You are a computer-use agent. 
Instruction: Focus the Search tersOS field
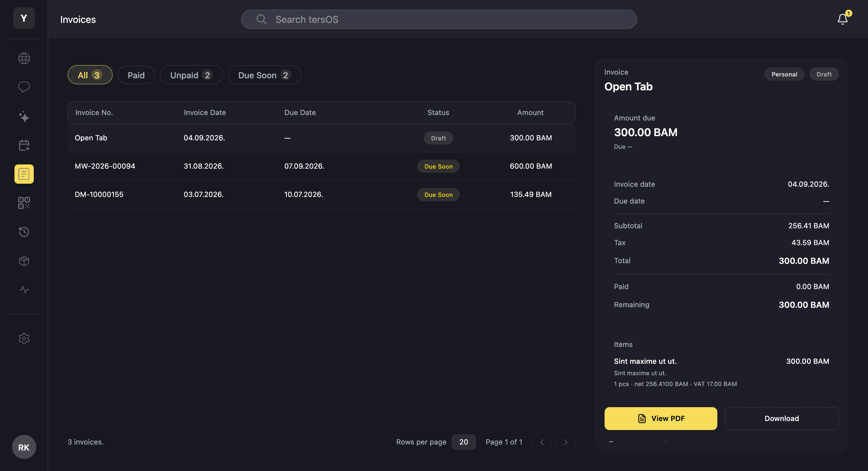(439, 19)
